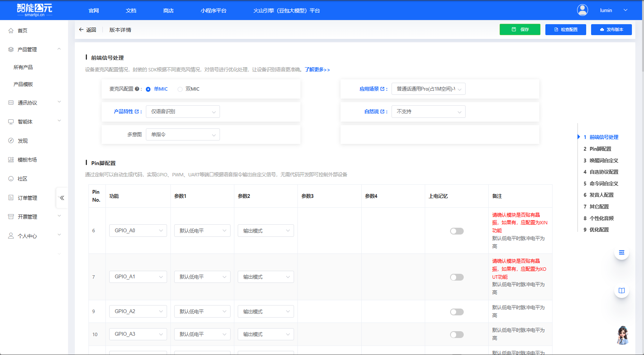Open 文档 in the top navigation

pyautogui.click(x=131, y=11)
